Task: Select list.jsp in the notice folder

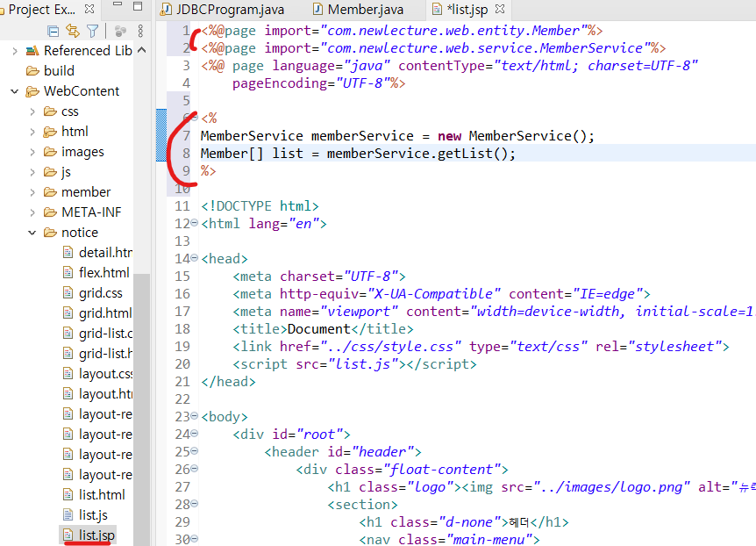Action: pyautogui.click(x=96, y=535)
